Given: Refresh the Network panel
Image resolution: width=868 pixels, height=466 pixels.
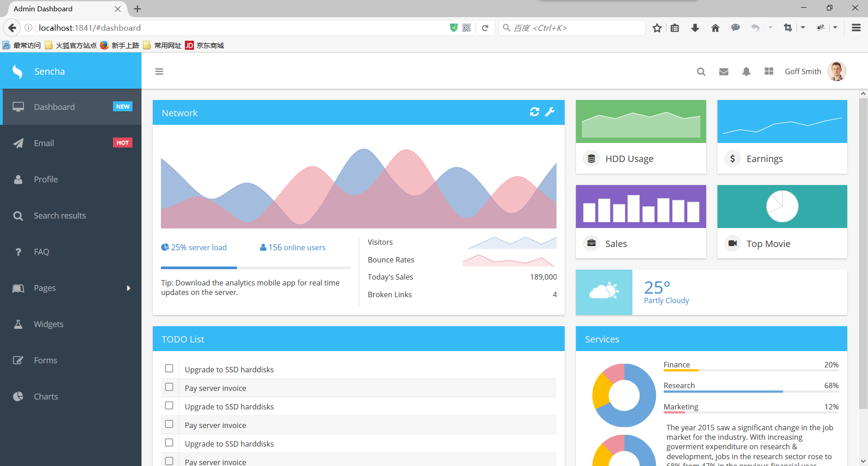Looking at the screenshot, I should point(535,112).
